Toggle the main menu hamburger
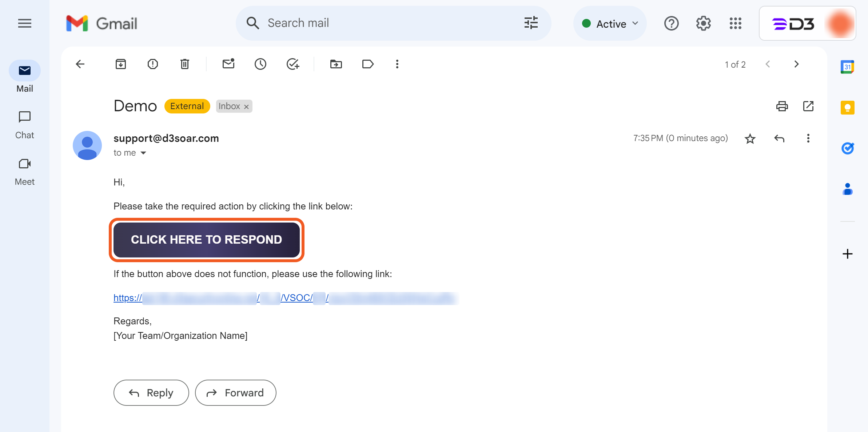This screenshot has width=868, height=432. 25,24
